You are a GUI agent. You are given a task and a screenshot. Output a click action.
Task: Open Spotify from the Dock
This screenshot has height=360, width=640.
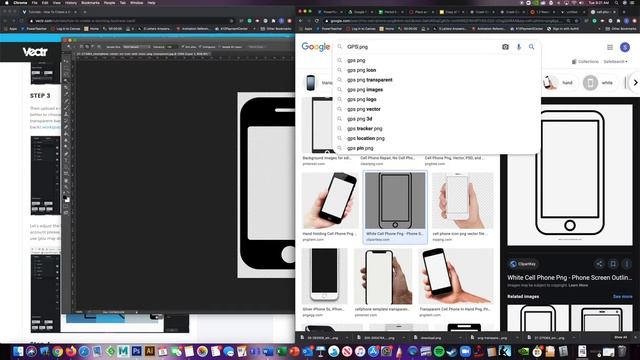[x=439, y=351]
